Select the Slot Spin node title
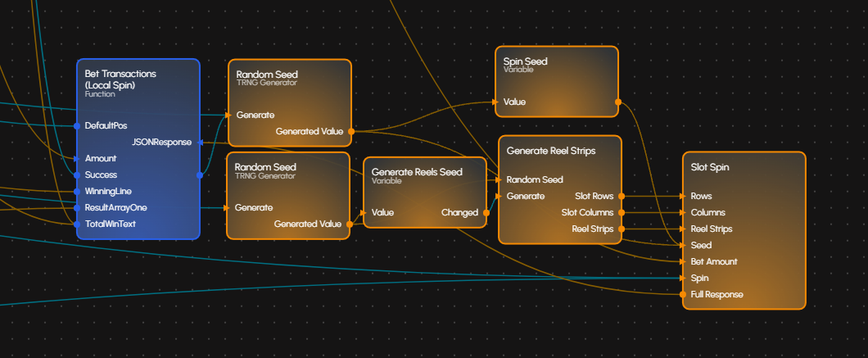The height and width of the screenshot is (358, 868). point(710,167)
